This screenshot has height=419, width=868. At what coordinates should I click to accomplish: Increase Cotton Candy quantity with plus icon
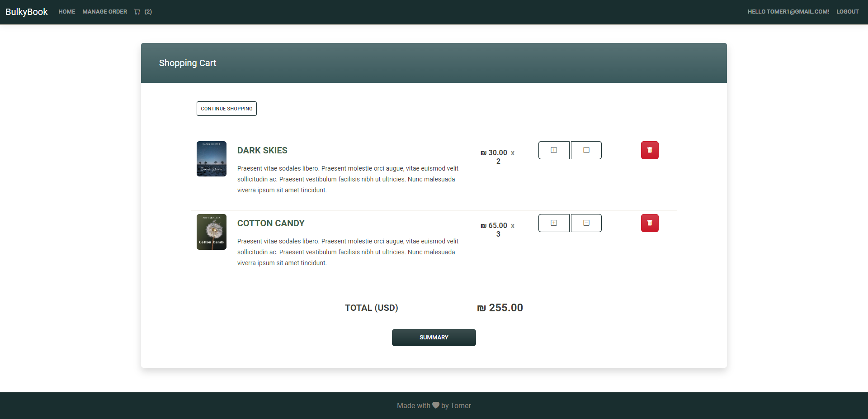(x=554, y=223)
